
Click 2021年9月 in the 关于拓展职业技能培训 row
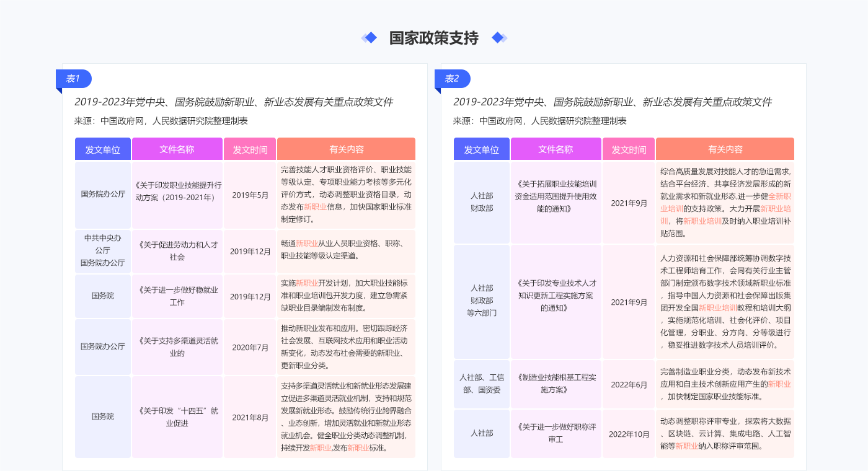coord(629,202)
